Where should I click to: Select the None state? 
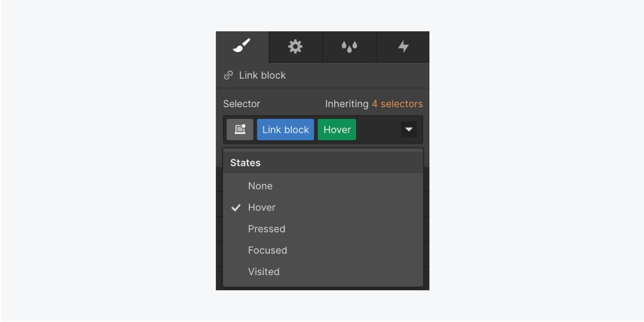coord(260,186)
